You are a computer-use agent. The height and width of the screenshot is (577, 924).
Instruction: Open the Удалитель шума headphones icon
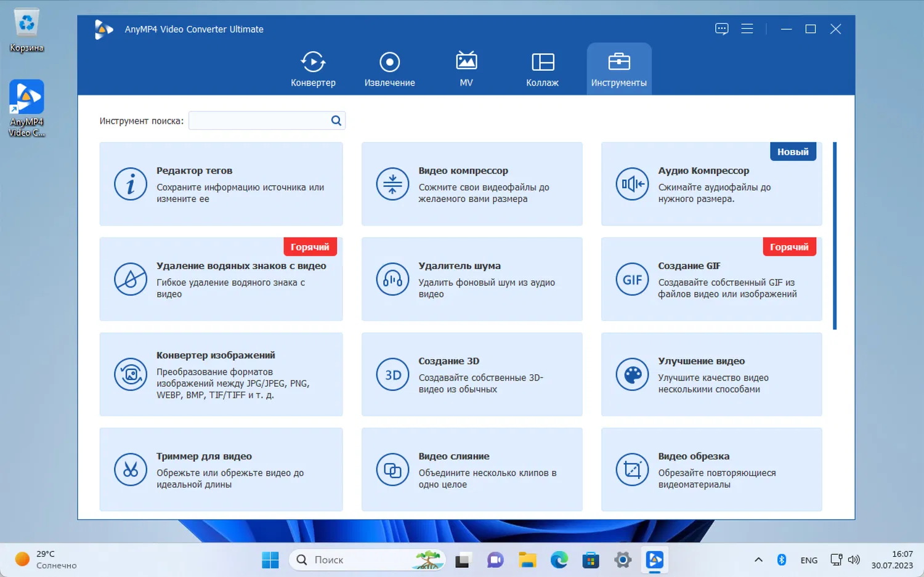pyautogui.click(x=392, y=280)
